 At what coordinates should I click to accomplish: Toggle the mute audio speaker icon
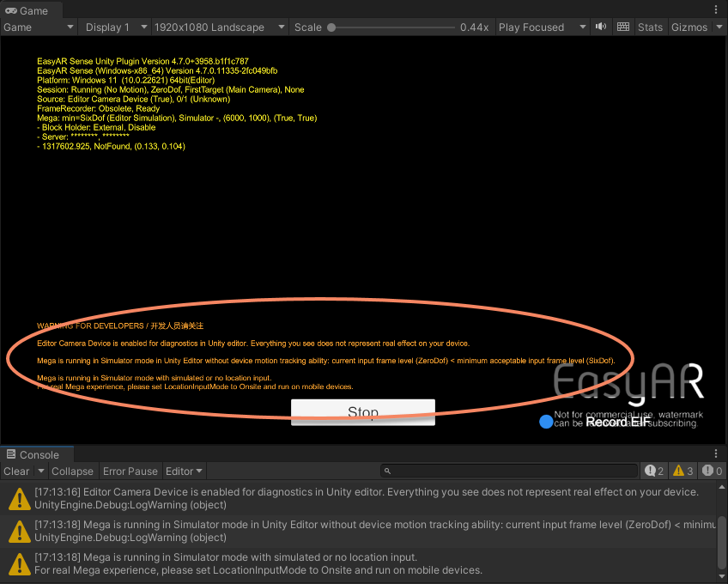(601, 27)
